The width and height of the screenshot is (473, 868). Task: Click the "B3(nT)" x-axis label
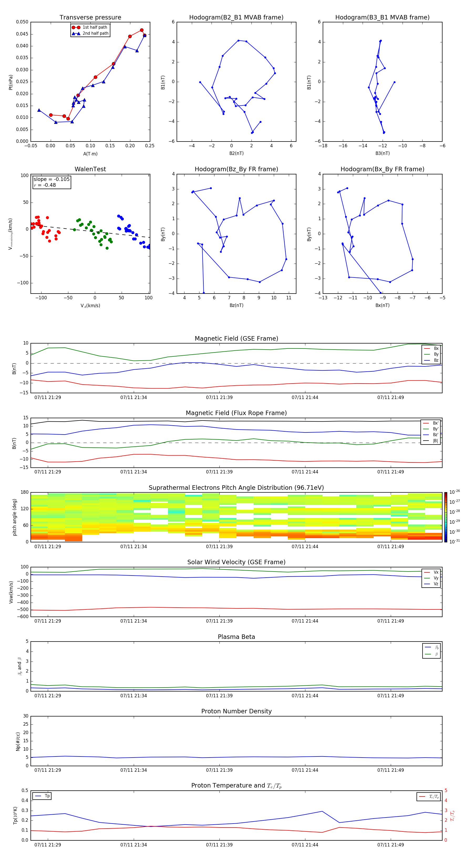tap(382, 153)
